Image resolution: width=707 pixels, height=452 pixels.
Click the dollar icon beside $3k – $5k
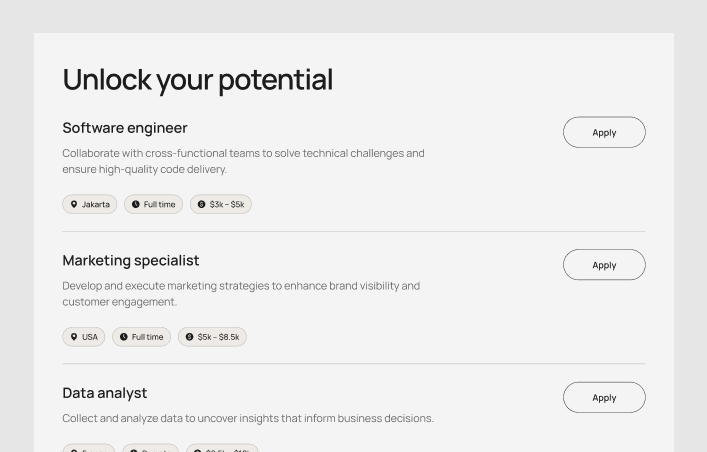coord(202,204)
